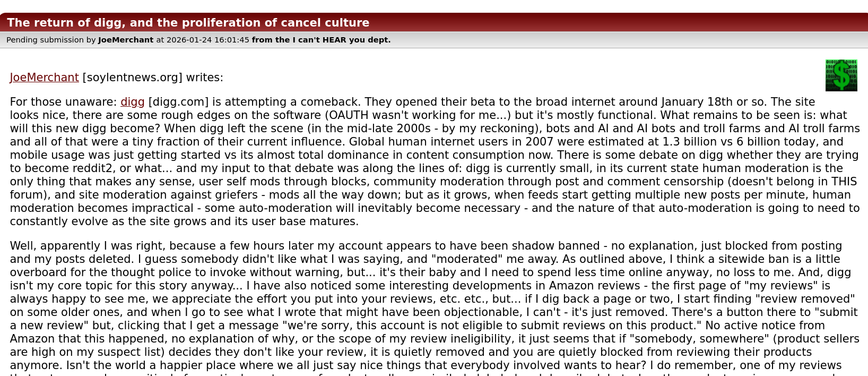Click the story title in the red header
This screenshot has width=868, height=376.
[x=188, y=23]
